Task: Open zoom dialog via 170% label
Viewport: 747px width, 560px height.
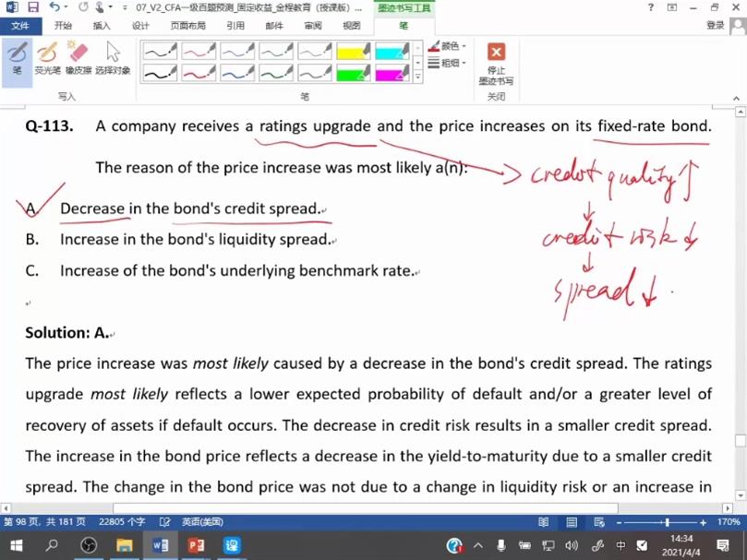Action: [729, 522]
